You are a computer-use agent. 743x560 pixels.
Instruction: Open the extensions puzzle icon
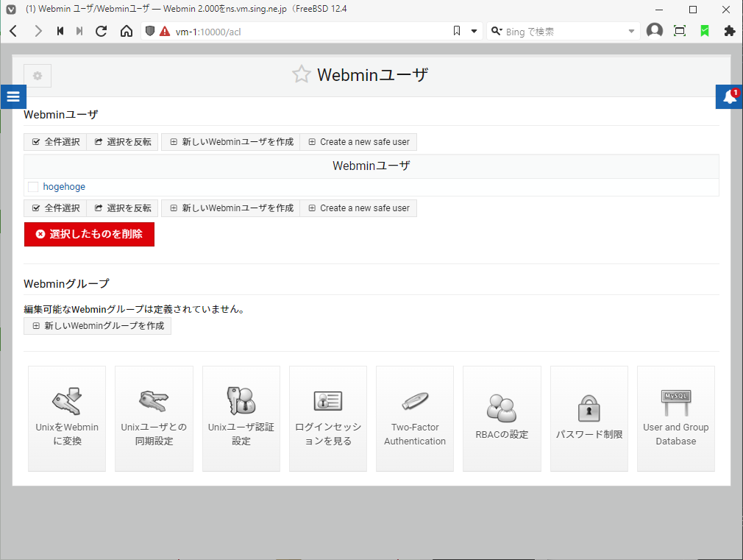tap(730, 32)
